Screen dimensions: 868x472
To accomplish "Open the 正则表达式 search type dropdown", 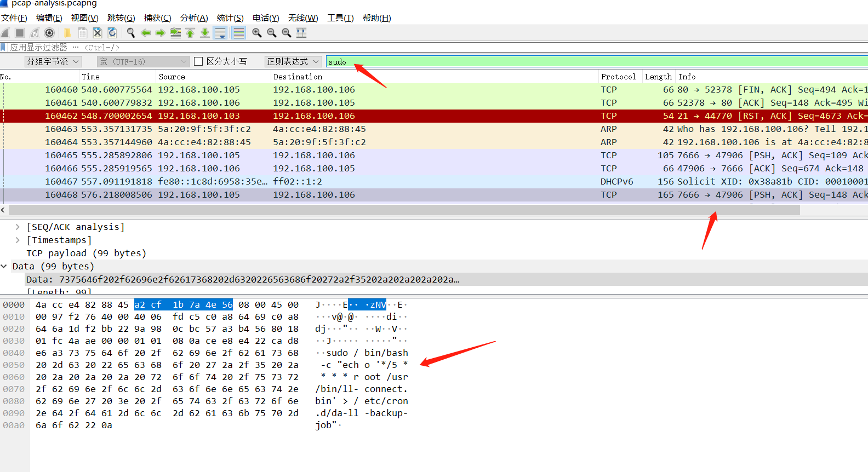I will 293,62.
